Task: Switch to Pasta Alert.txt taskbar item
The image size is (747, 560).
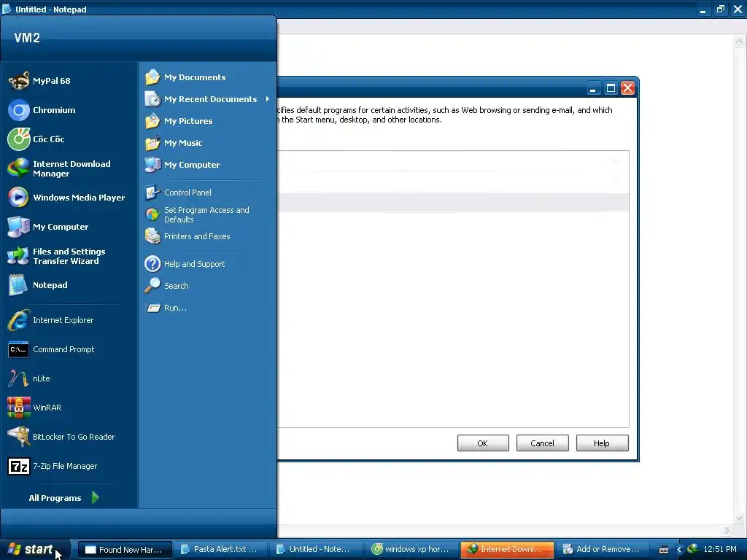Action: pyautogui.click(x=220, y=550)
